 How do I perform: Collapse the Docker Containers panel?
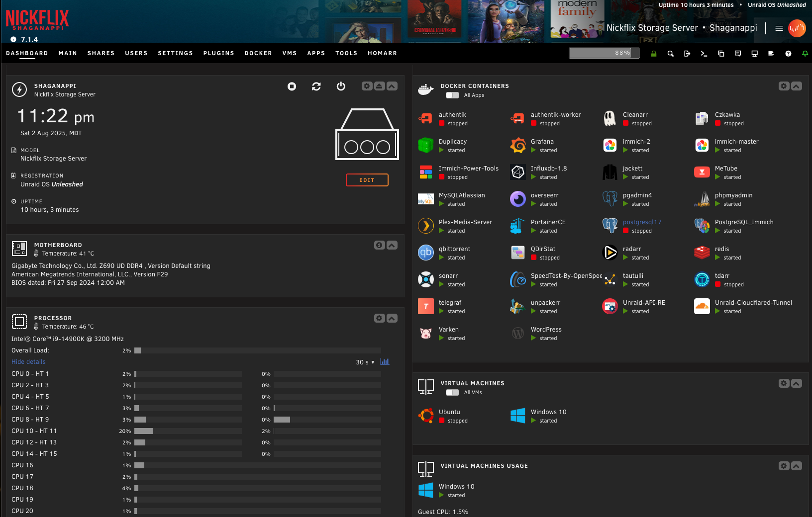tap(797, 86)
